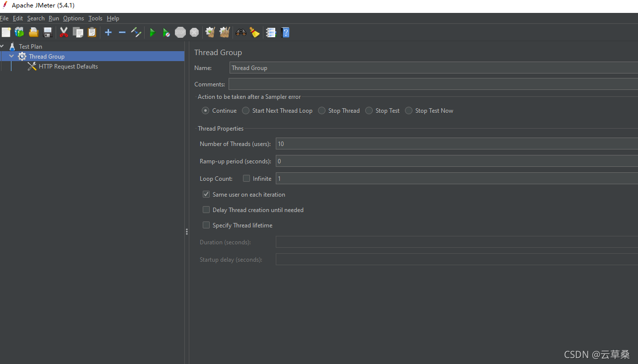
Task: Click Start no pauses icon
Action: point(166,32)
